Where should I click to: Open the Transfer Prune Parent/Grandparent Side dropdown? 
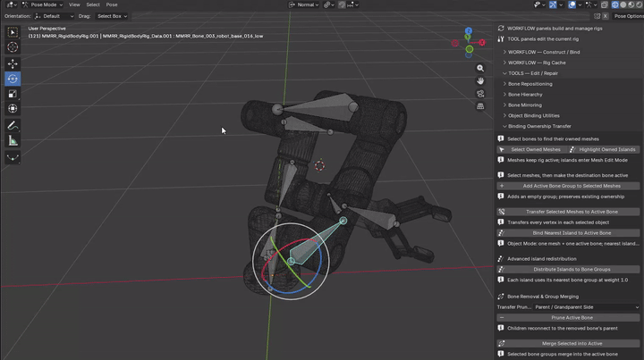(586, 307)
